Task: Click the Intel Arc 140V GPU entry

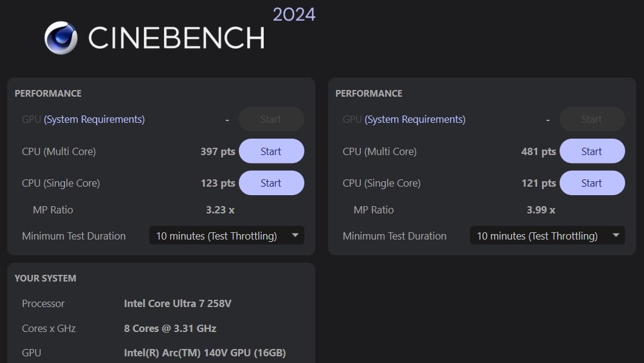Action: [x=205, y=353]
